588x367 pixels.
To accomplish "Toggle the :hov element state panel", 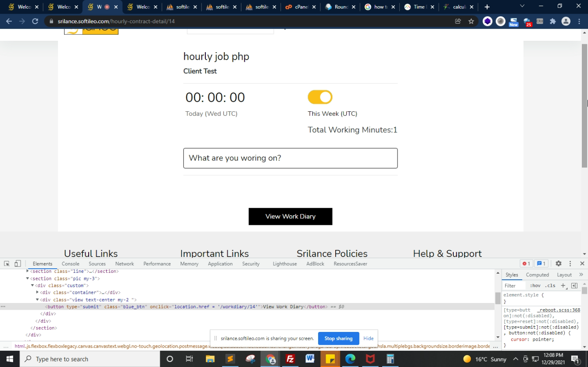I will pyautogui.click(x=535, y=285).
